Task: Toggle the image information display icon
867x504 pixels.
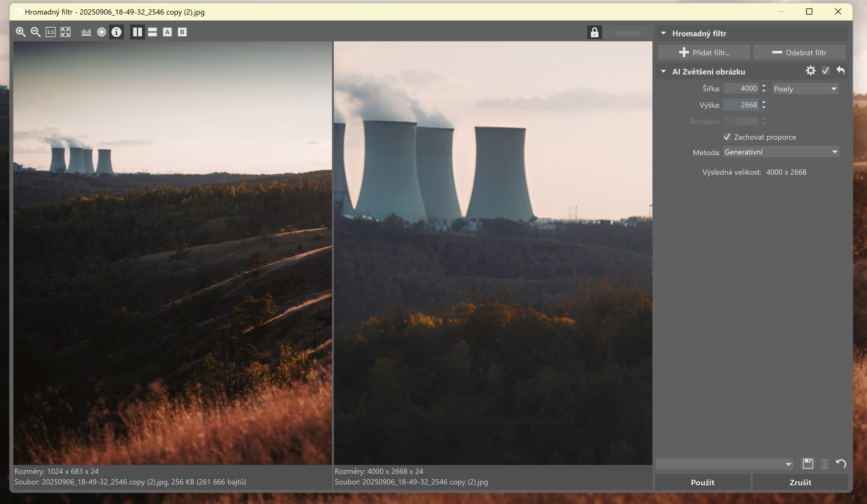Action: point(116,32)
